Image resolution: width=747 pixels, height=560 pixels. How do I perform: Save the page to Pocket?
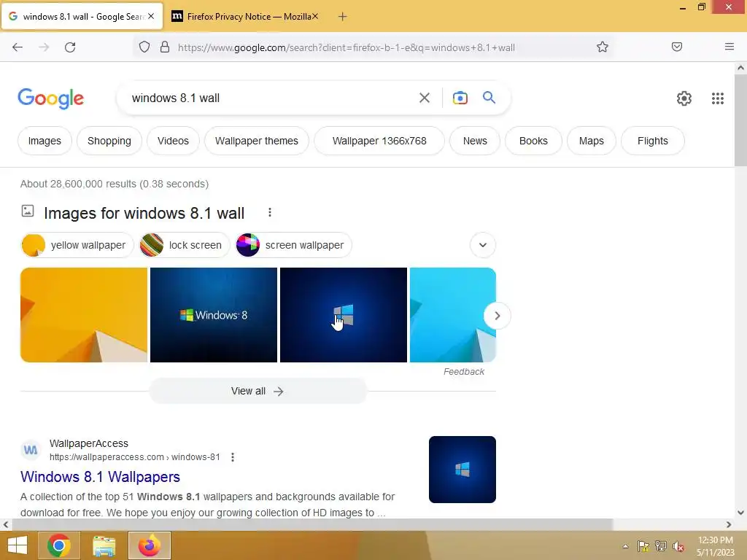(676, 47)
